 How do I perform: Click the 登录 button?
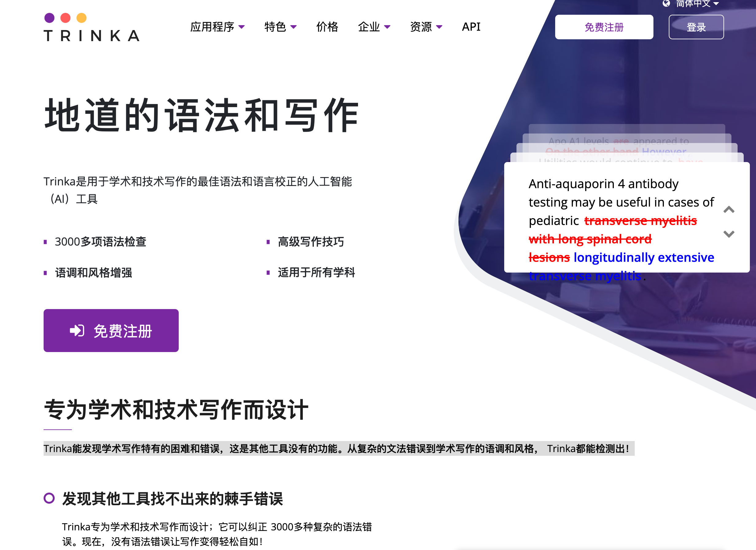(696, 27)
